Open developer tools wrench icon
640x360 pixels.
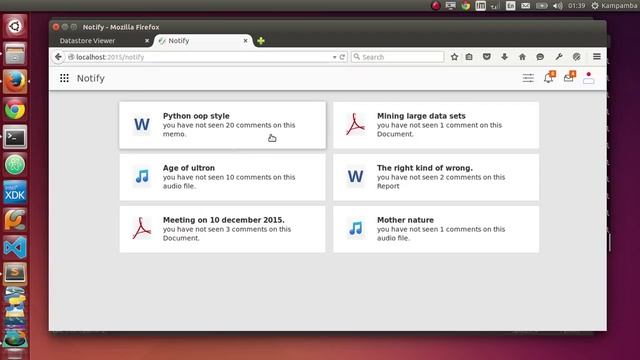point(559,57)
